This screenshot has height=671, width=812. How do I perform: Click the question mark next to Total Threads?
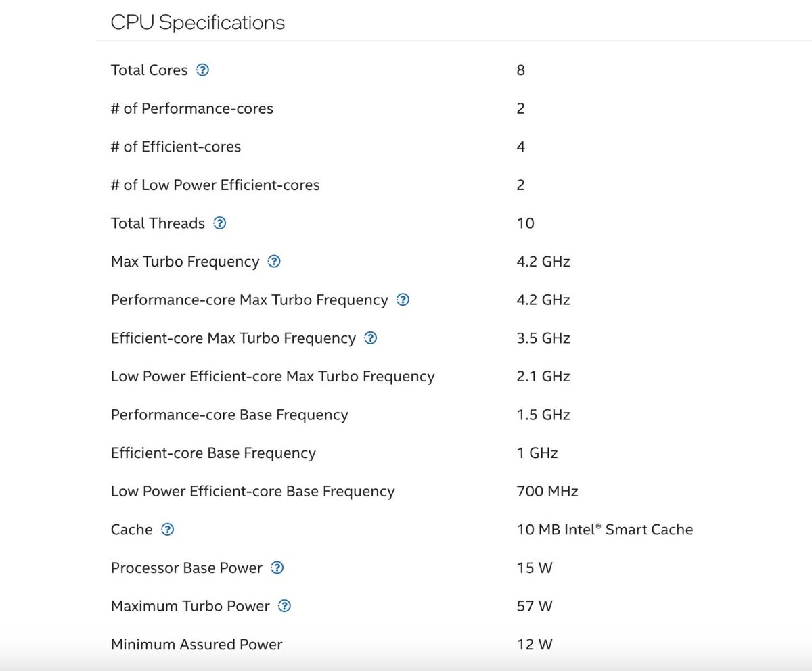point(219,223)
